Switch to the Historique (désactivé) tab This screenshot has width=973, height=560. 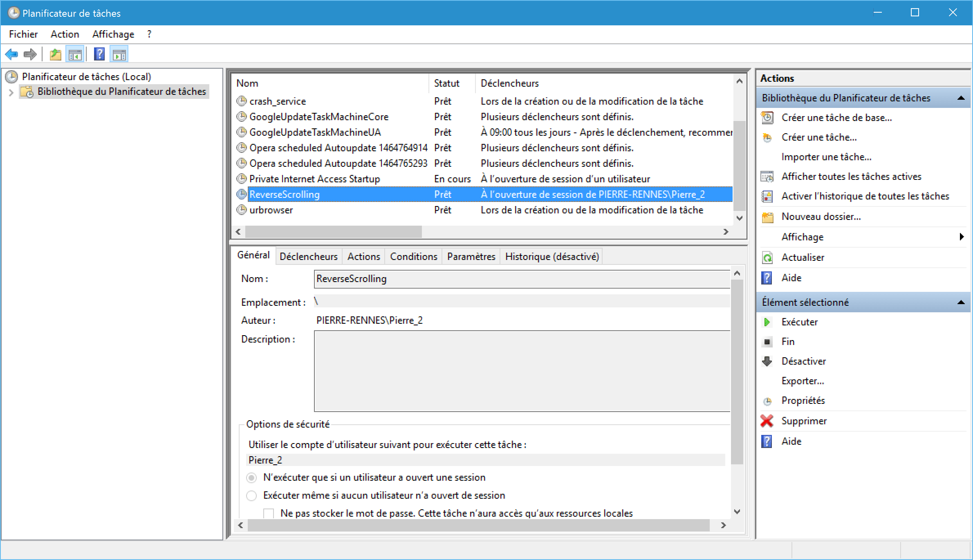[x=552, y=256]
